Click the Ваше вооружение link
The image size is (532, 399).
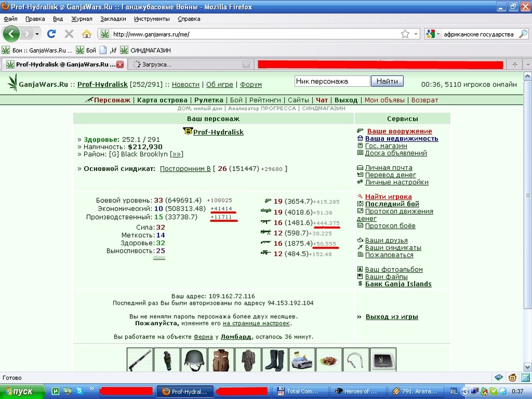point(399,131)
